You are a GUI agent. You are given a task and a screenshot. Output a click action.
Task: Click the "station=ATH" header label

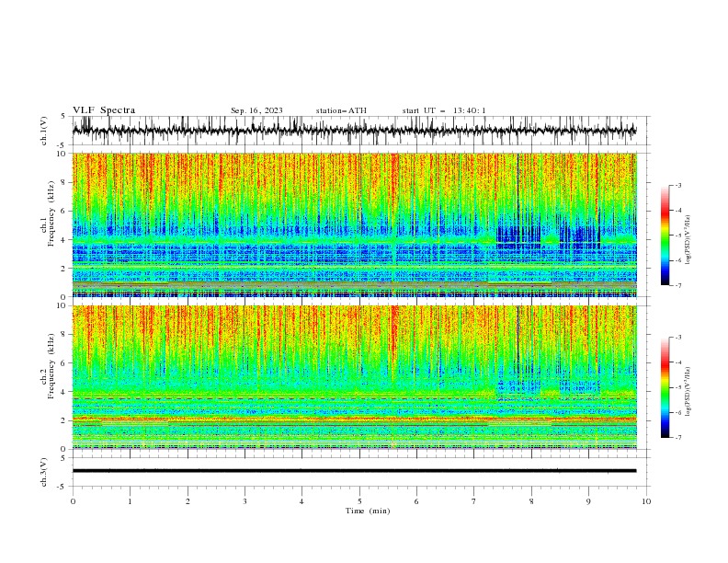coord(341,110)
